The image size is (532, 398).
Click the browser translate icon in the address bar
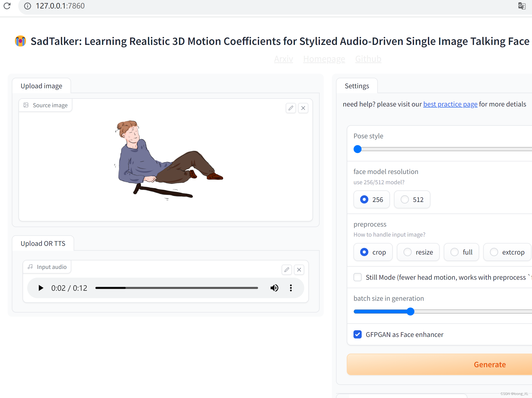[521, 6]
